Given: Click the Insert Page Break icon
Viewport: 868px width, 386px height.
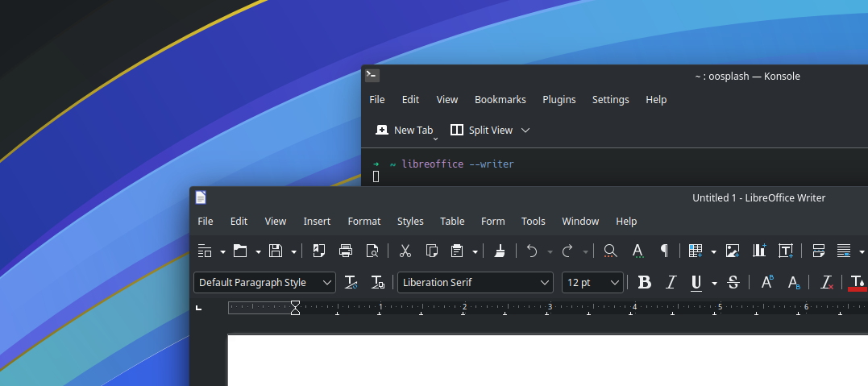Looking at the screenshot, I should click(819, 251).
